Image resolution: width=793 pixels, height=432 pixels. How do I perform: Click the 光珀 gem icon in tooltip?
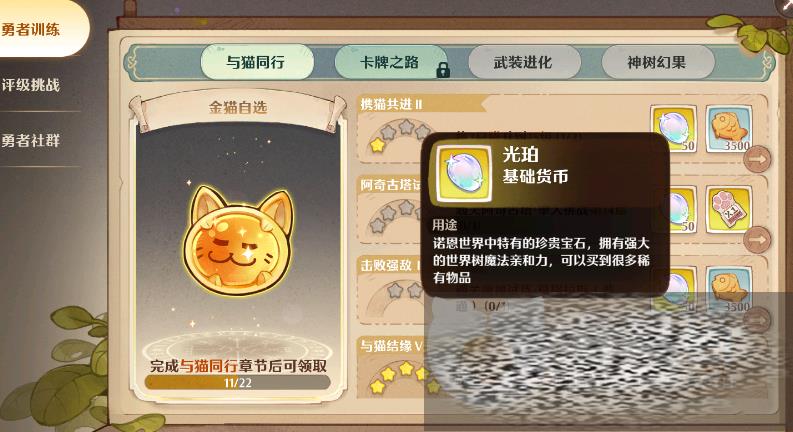click(463, 174)
